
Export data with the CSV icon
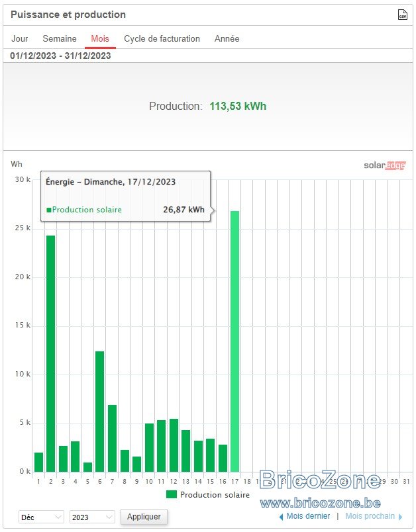tap(402, 15)
